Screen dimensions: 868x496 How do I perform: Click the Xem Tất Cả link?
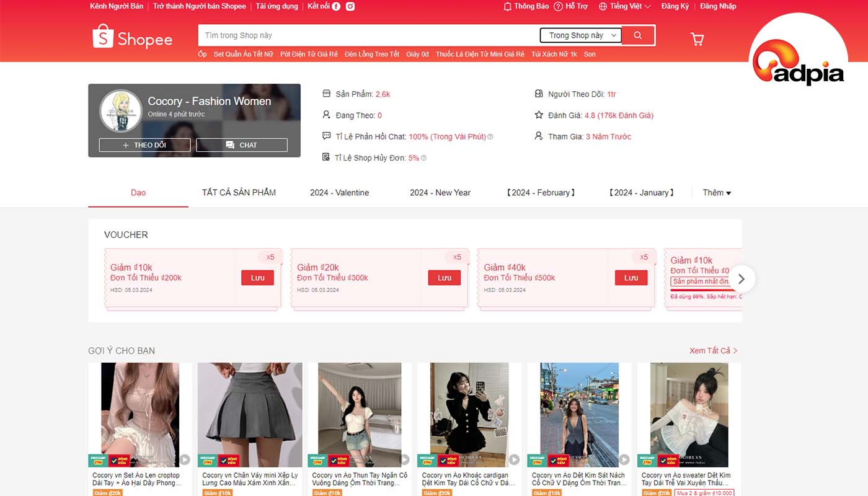coord(714,351)
